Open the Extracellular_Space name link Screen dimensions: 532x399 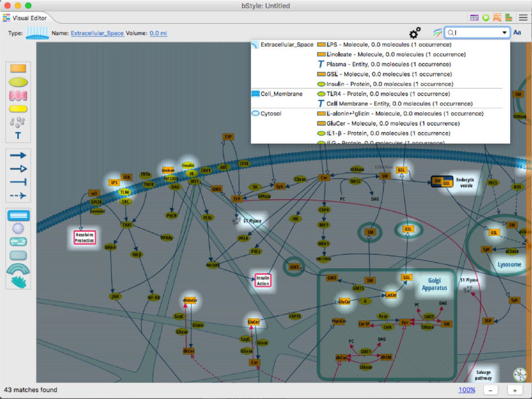97,33
